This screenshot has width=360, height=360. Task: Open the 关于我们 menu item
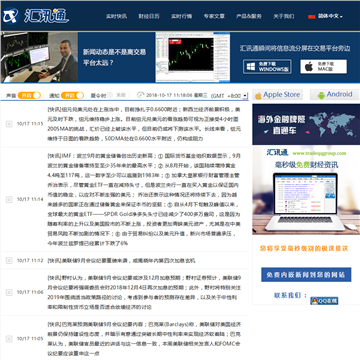click(x=284, y=16)
